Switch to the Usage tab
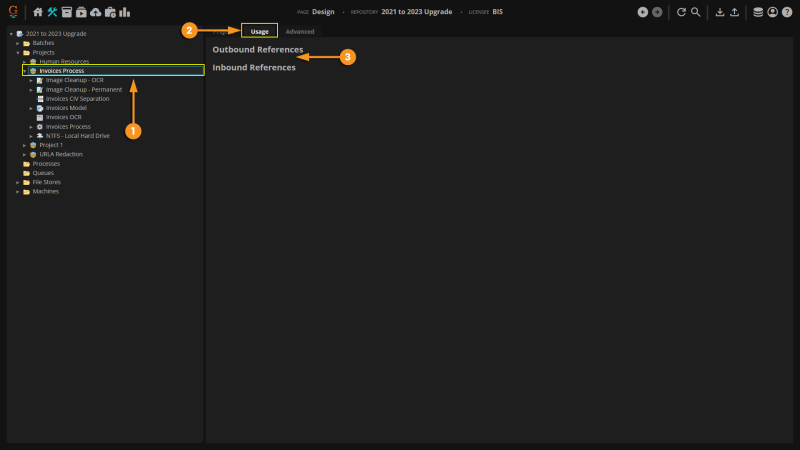The width and height of the screenshot is (800, 450). point(259,31)
